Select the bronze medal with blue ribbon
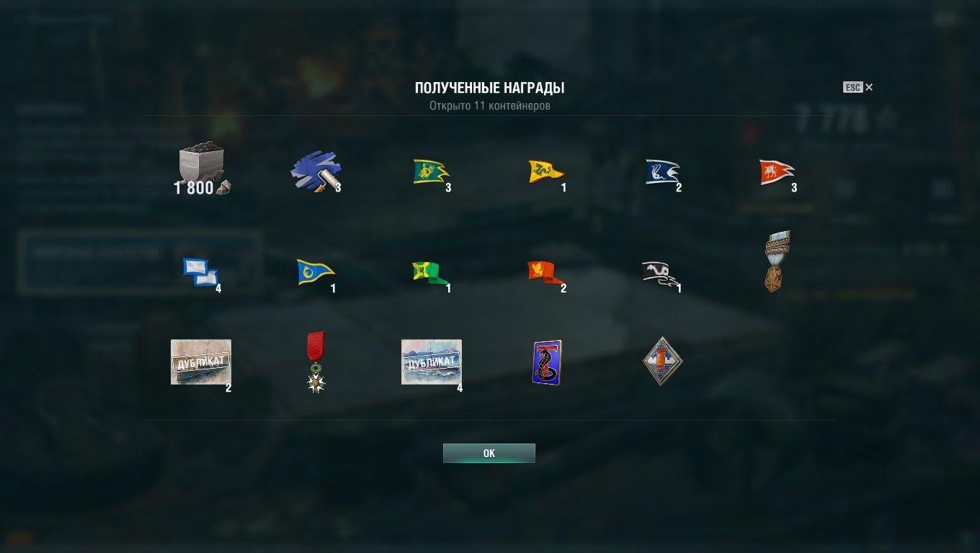Screen dimensions: 980x553 pos(777,261)
